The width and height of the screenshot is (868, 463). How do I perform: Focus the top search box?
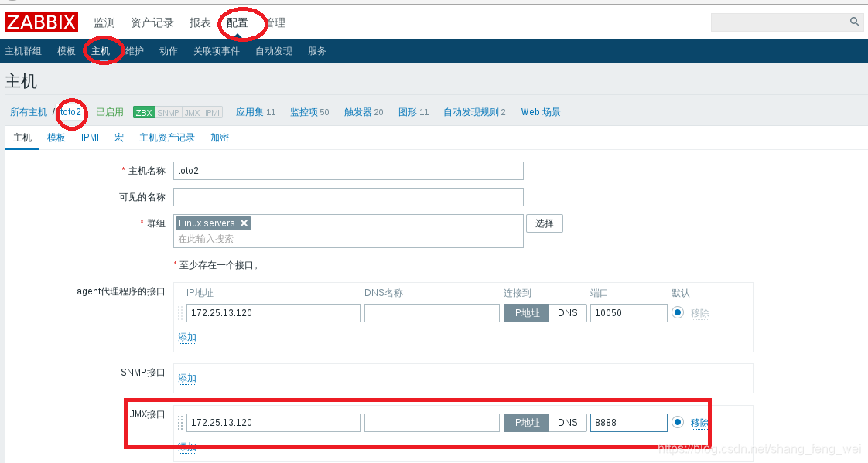pos(780,22)
